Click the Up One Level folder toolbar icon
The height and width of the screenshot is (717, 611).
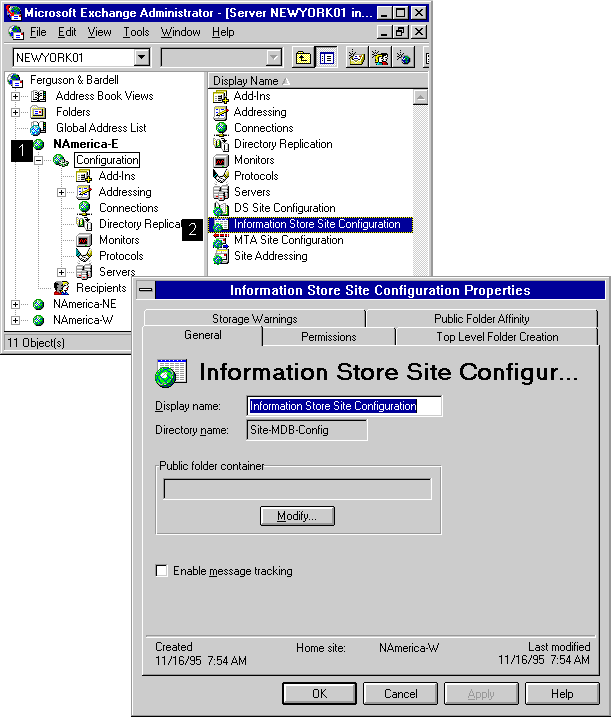coord(303,58)
